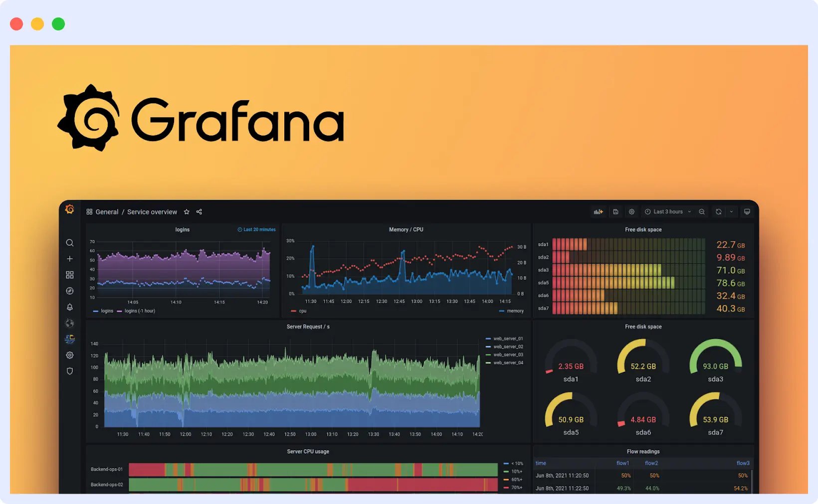Image resolution: width=818 pixels, height=504 pixels.
Task: Click the Last 20 minutes time label
Action: (256, 229)
